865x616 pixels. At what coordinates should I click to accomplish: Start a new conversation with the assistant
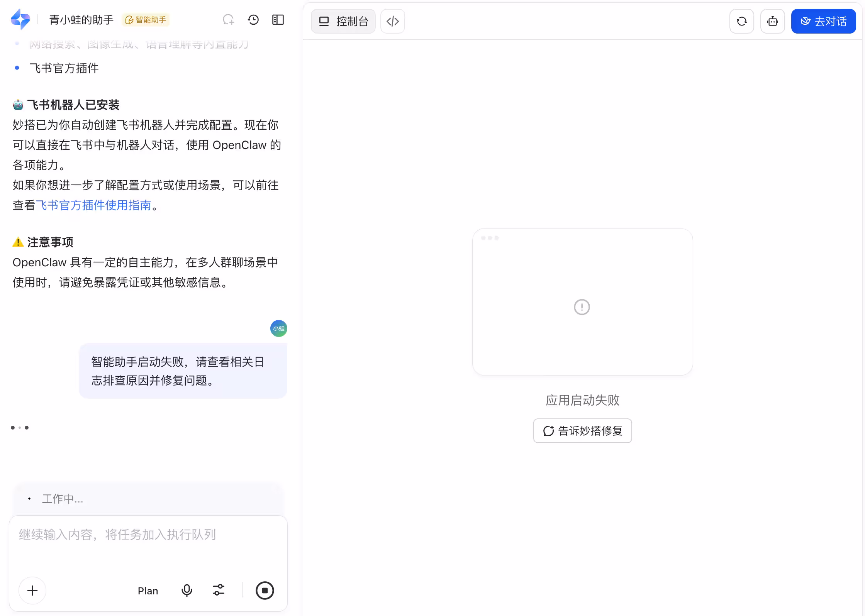[229, 20]
